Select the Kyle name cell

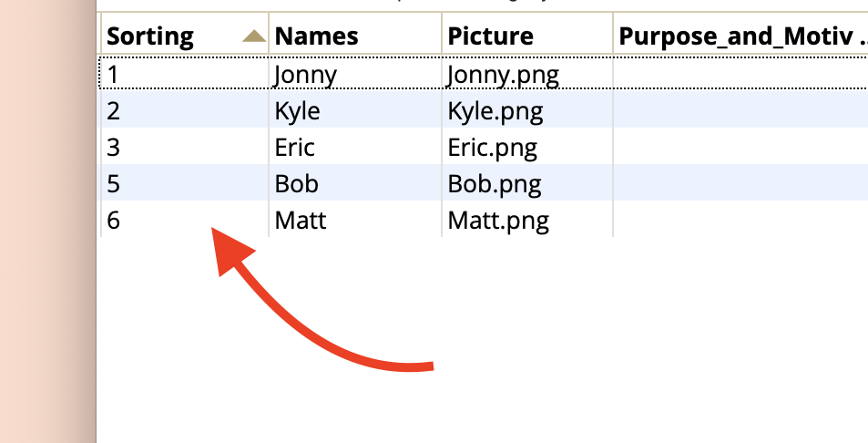tap(355, 109)
